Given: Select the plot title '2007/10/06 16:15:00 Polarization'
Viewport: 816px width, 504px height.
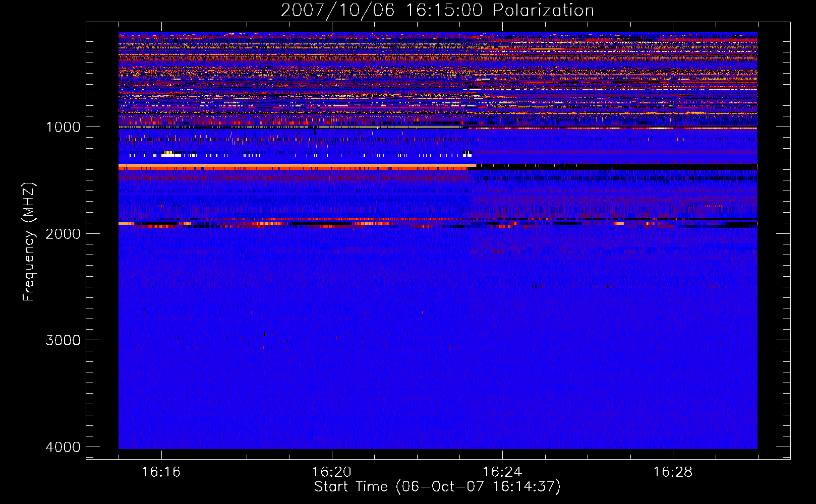Looking at the screenshot, I should coord(437,11).
